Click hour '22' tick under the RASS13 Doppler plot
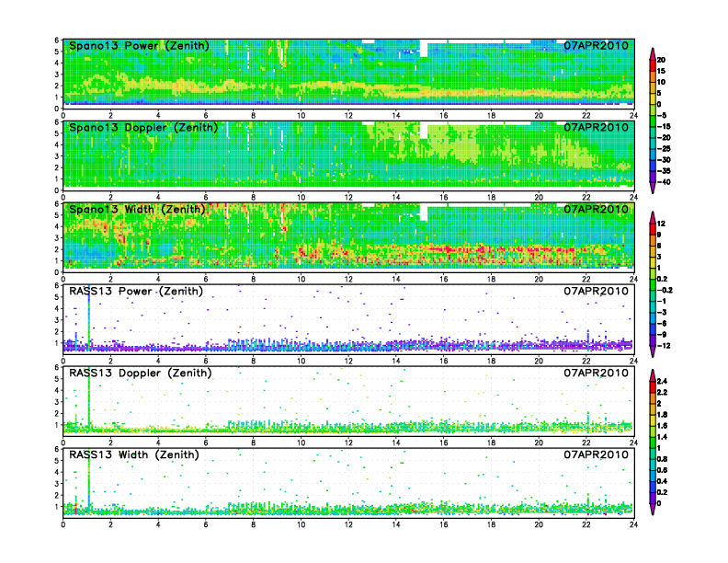The image size is (728, 563). click(586, 442)
